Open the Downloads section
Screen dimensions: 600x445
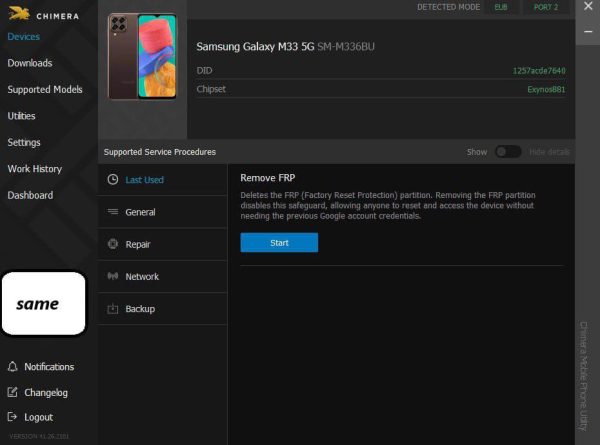(x=30, y=63)
